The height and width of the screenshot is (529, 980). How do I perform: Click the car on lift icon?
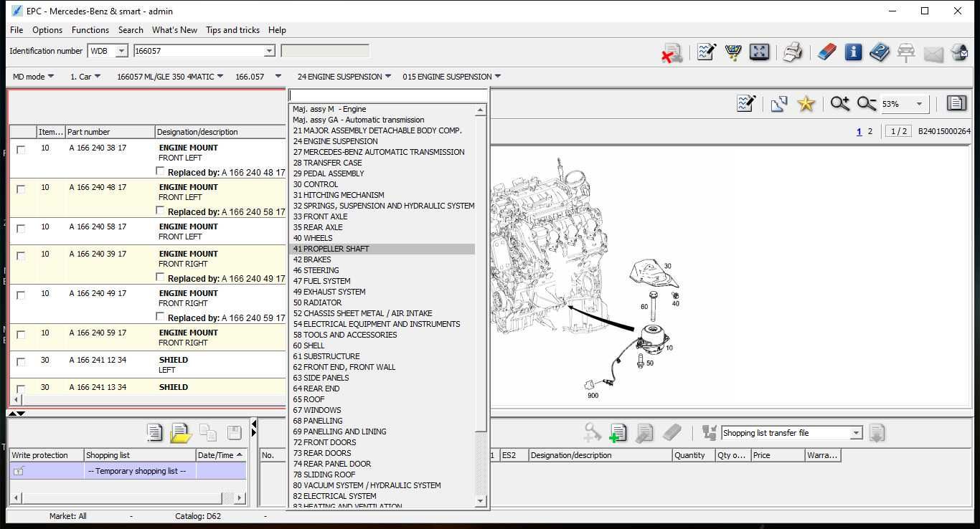tap(906, 52)
